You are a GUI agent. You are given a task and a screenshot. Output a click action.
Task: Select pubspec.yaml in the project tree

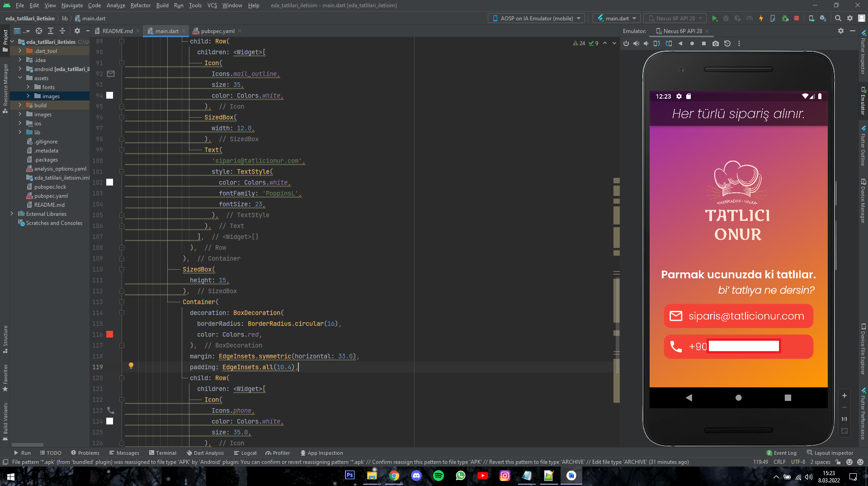pos(51,196)
